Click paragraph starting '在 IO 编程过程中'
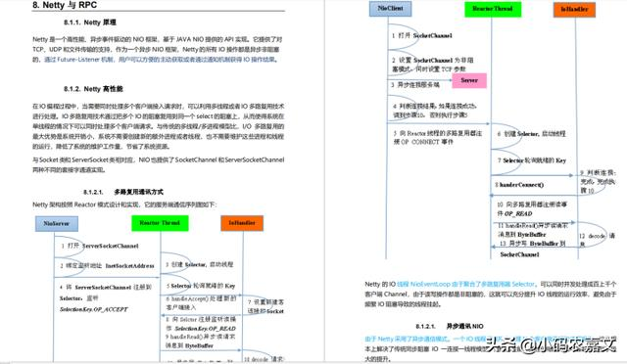This screenshot has width=627, height=364. coord(159,126)
